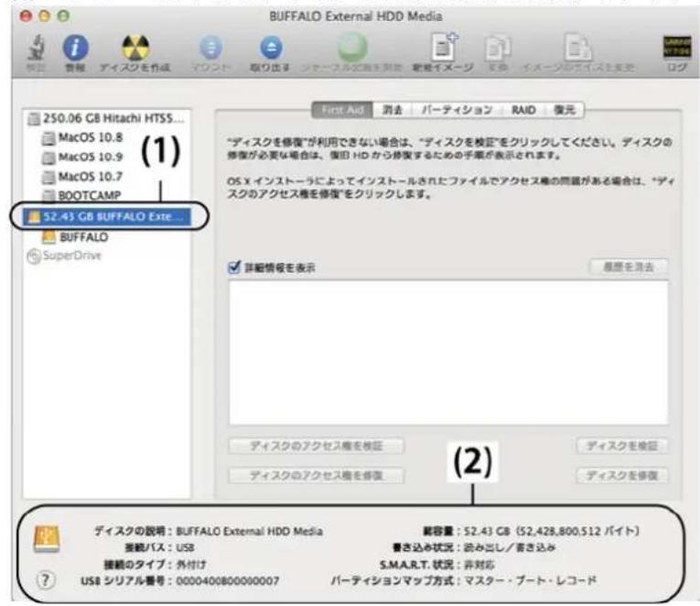The width and height of the screenshot is (700, 606).
Task: Switch to the RAID tab
Action: pyautogui.click(x=523, y=110)
